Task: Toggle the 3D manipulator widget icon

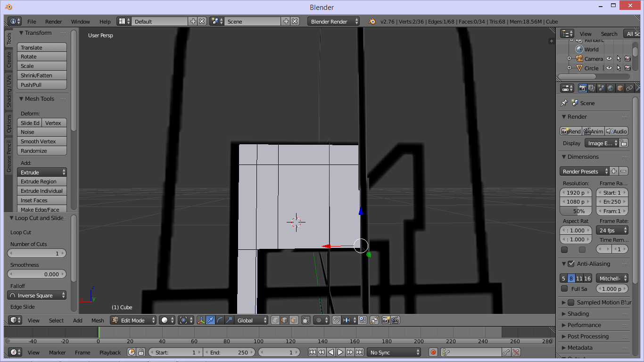Action: [201, 320]
